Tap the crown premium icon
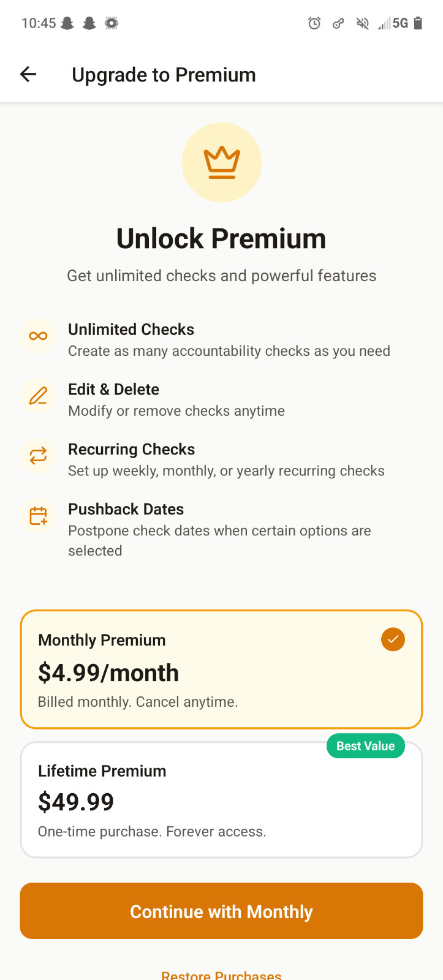 point(222,162)
